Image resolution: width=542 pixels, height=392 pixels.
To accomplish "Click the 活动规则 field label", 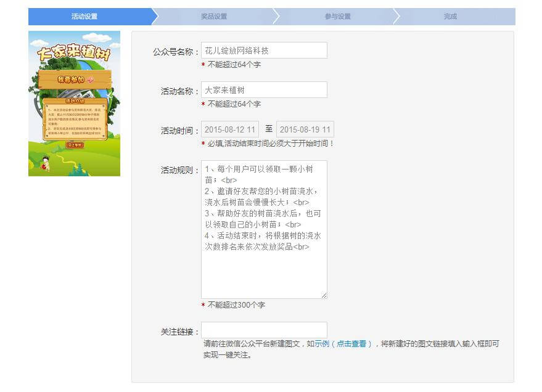I will pyautogui.click(x=179, y=170).
